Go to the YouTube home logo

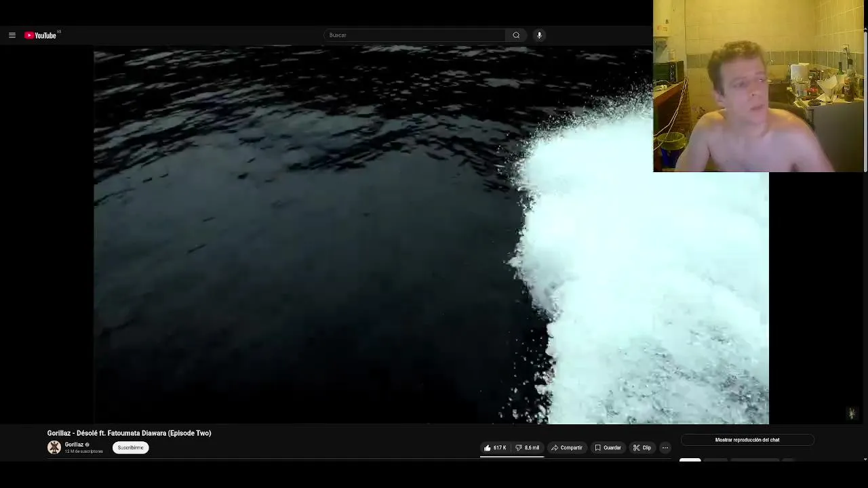(41, 35)
